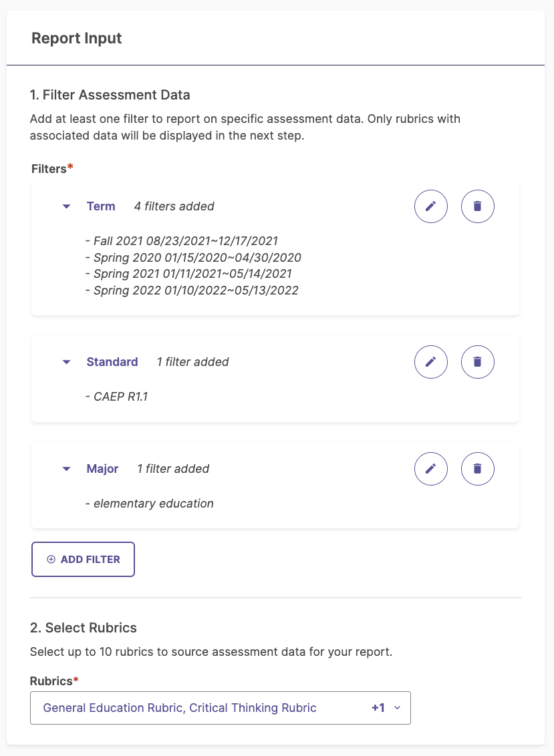
Task: Select the Term filter heading
Action: pos(101,206)
